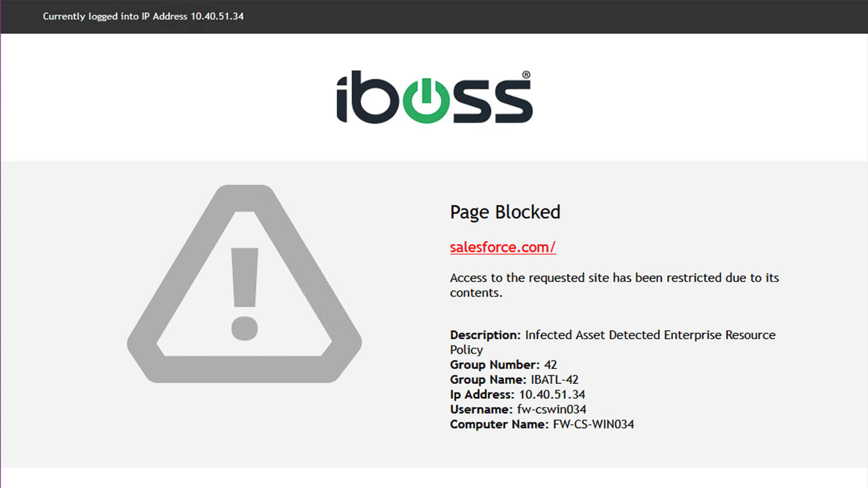Click the IBATL-42 group name value
868x488 pixels.
554,380
